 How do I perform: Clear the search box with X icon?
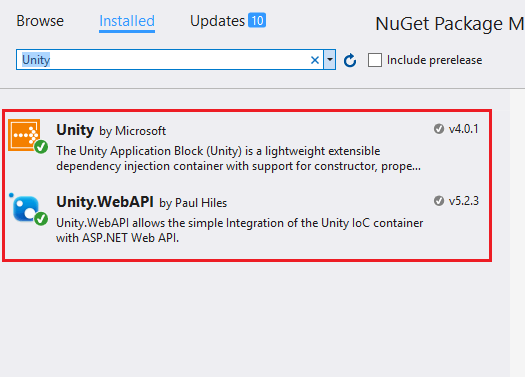[x=314, y=60]
